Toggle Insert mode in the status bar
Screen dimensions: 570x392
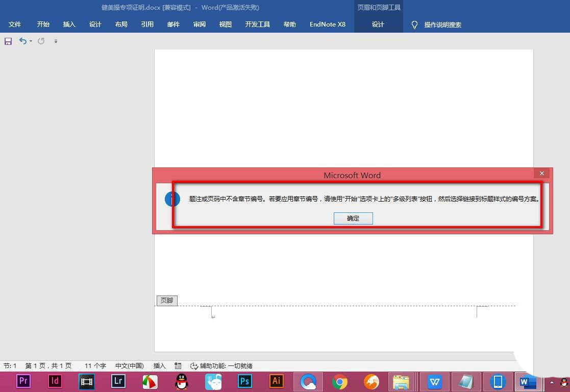pyautogui.click(x=159, y=365)
